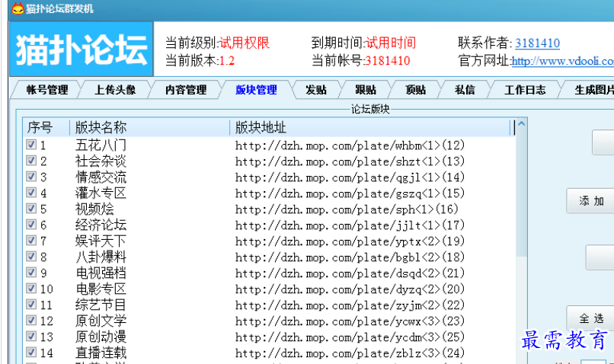
Task: Click the URL ending in plate/dyzq<2>(20)
Action: 350,289
